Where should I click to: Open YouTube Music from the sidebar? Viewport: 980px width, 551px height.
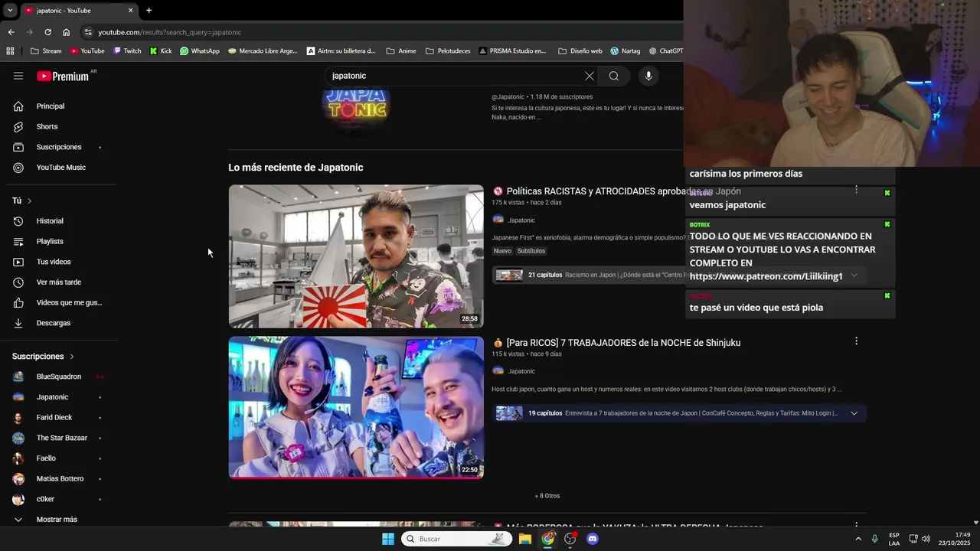[58, 168]
